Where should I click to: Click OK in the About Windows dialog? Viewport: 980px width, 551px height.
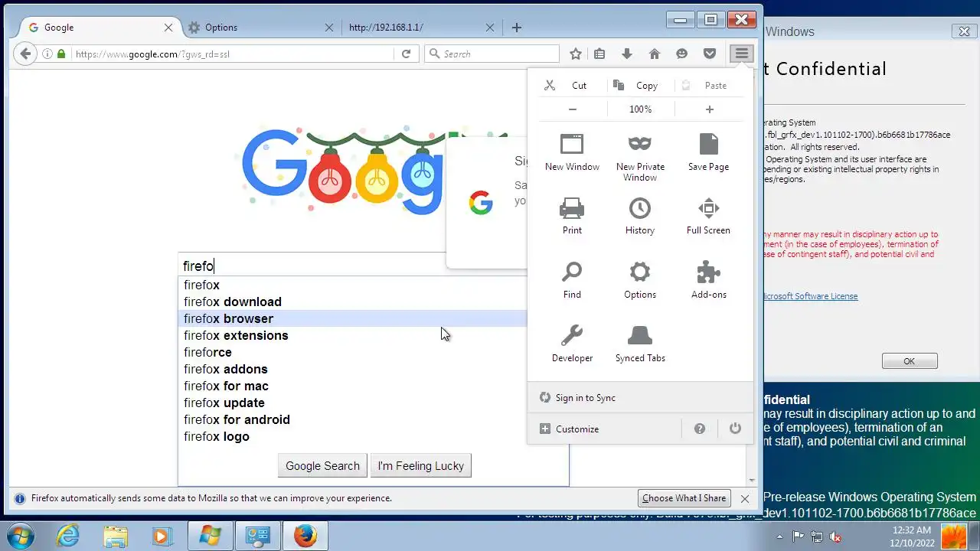[x=909, y=361]
